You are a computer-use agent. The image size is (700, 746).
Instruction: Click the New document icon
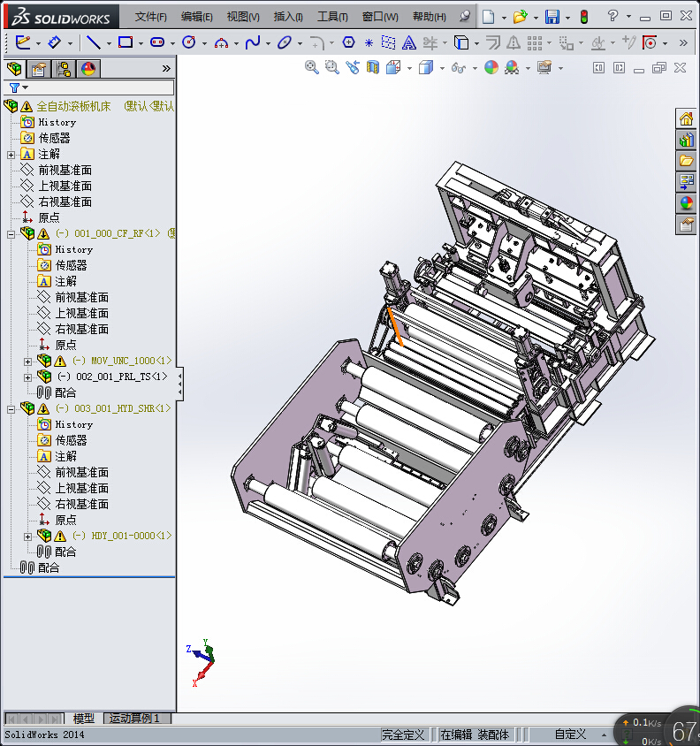(x=488, y=17)
